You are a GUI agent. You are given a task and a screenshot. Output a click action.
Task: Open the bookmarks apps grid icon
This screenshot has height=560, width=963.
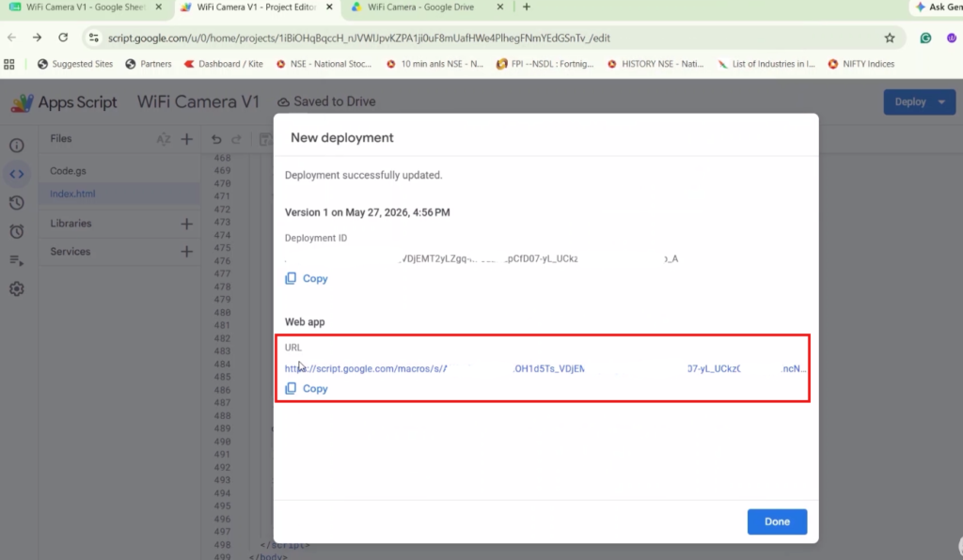point(9,65)
